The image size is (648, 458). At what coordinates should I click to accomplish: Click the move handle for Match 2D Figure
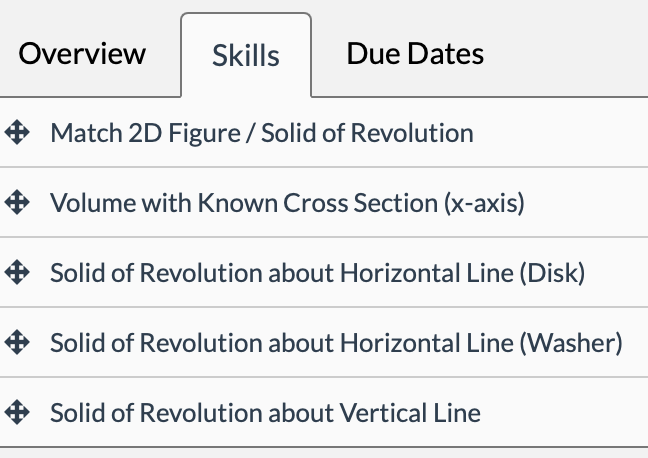click(x=15, y=133)
